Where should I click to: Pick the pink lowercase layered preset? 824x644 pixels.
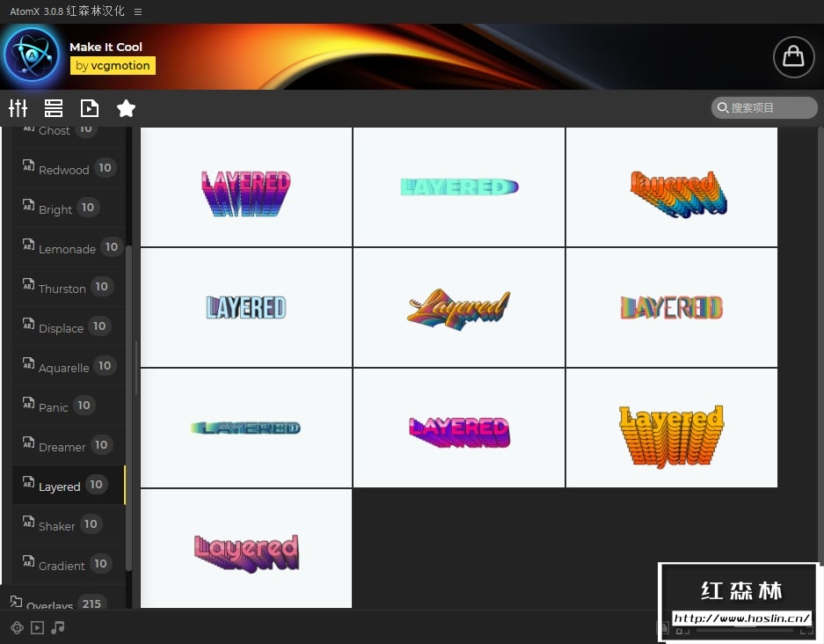pyautogui.click(x=246, y=548)
